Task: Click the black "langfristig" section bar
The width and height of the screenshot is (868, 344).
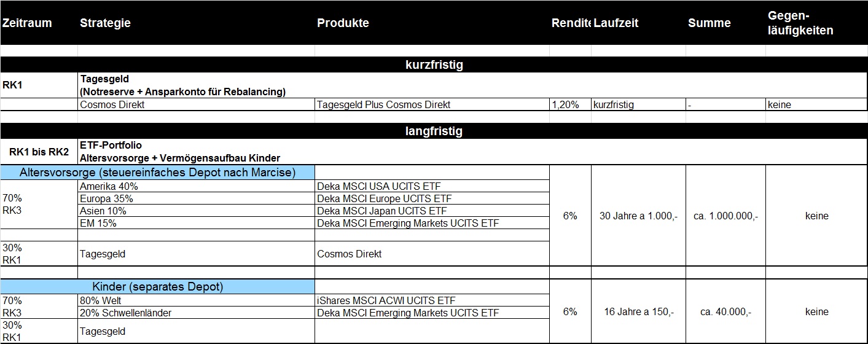Action: tap(434, 131)
